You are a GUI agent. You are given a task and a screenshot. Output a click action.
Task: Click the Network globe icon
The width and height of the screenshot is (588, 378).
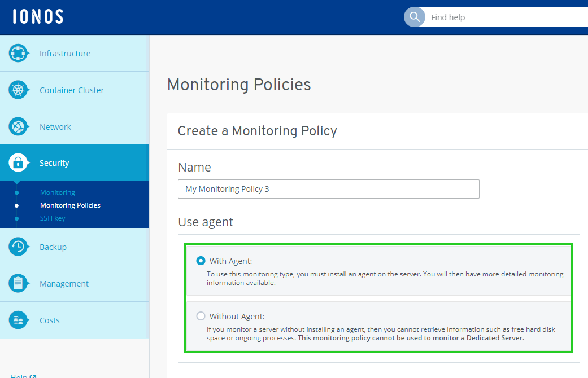pyautogui.click(x=18, y=127)
